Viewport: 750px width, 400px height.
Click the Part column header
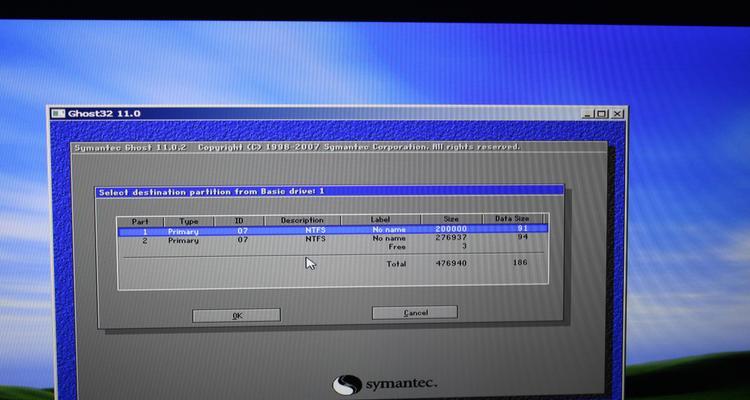[140, 222]
